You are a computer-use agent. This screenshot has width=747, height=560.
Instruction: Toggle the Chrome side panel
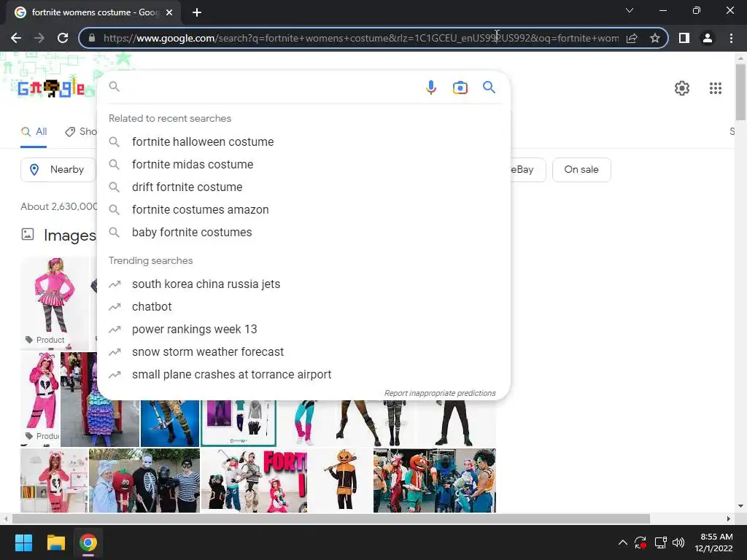pos(684,38)
